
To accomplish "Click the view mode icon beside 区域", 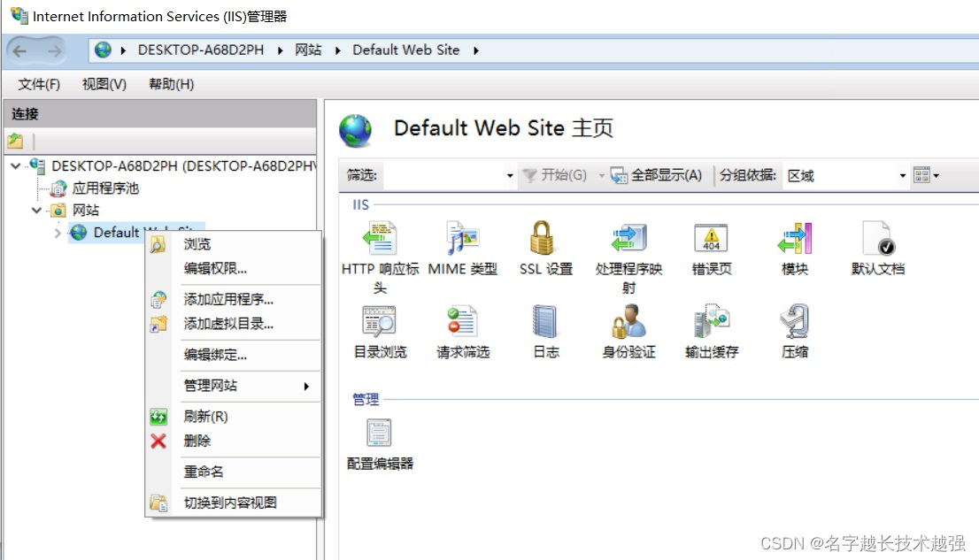I will (x=921, y=175).
